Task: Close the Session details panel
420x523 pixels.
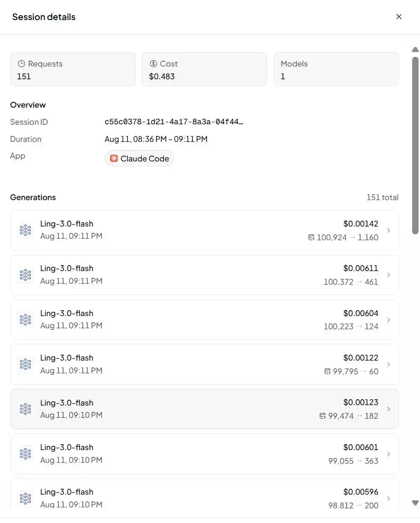Action: [x=398, y=17]
